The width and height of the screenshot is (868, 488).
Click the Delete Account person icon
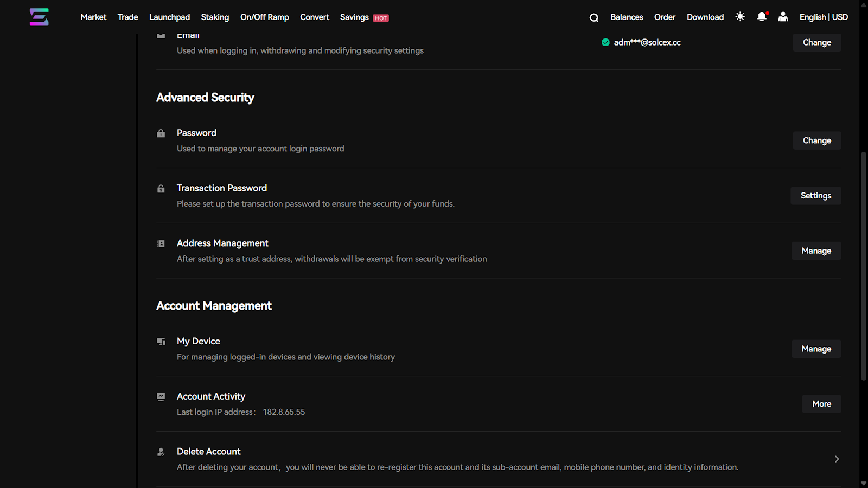tap(161, 452)
